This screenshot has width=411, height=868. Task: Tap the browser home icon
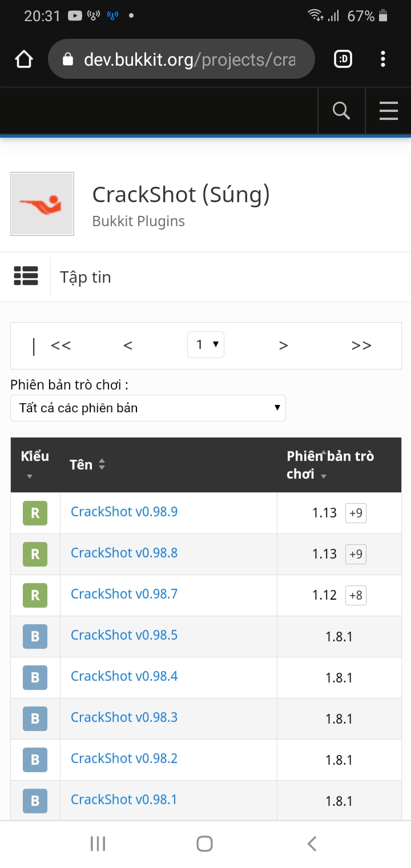[24, 59]
